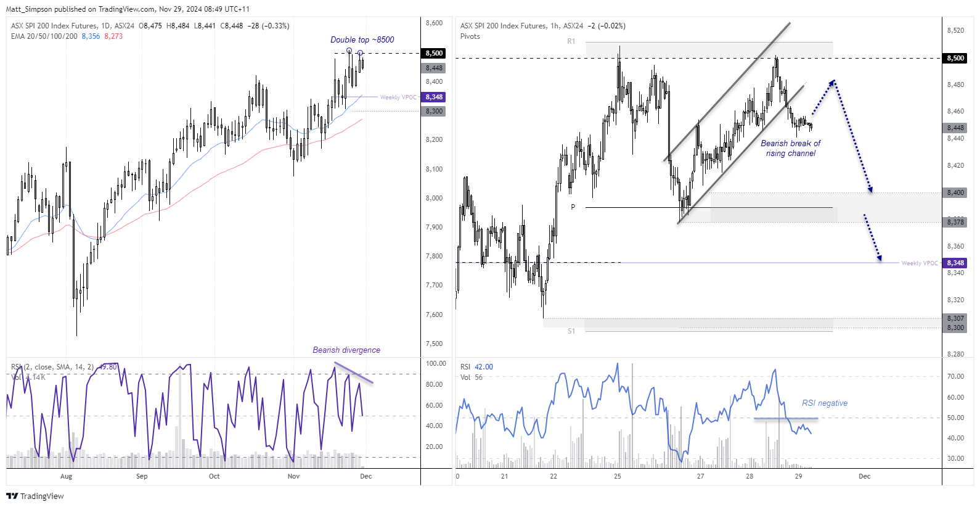Click the 28 date on hourly time axis

(749, 476)
